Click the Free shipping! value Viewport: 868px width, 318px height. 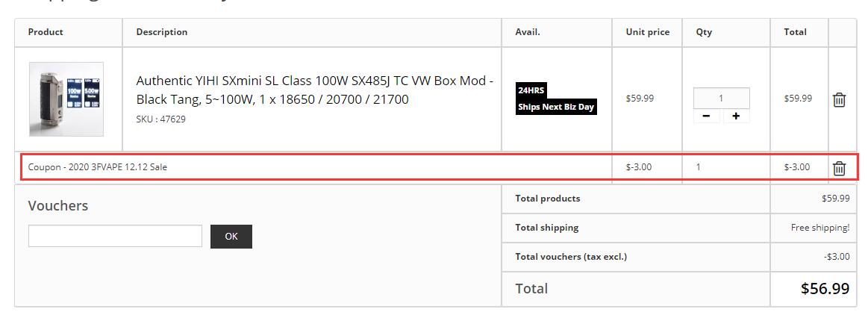click(819, 228)
